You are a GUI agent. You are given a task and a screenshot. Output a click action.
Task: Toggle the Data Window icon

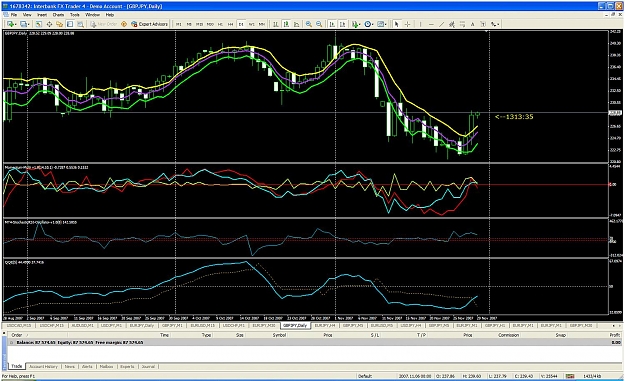coord(49,24)
